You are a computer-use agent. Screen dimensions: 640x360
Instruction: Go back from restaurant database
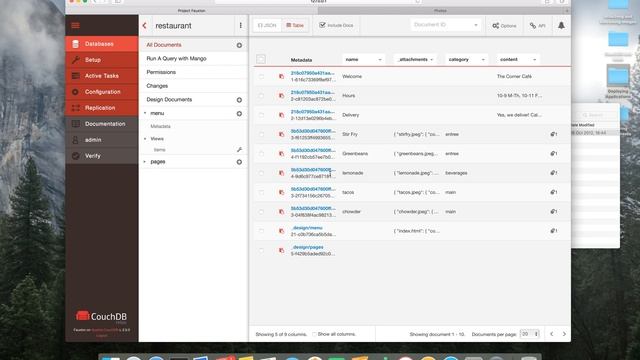(x=144, y=25)
